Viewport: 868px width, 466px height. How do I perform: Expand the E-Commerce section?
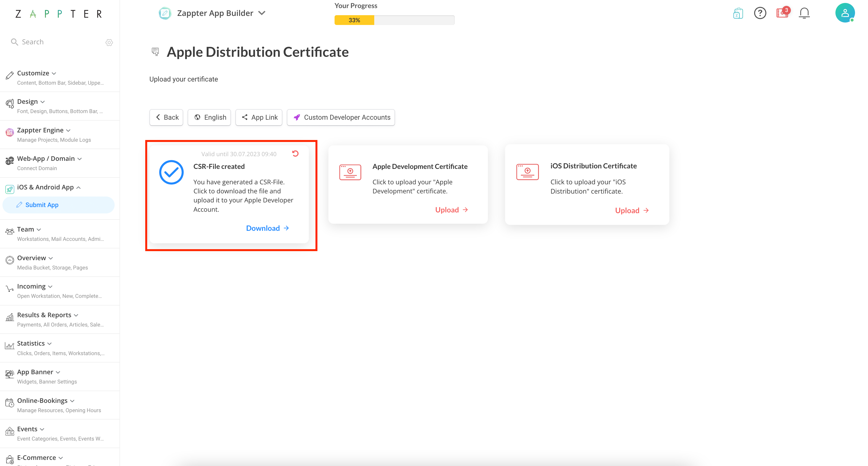[x=61, y=458]
